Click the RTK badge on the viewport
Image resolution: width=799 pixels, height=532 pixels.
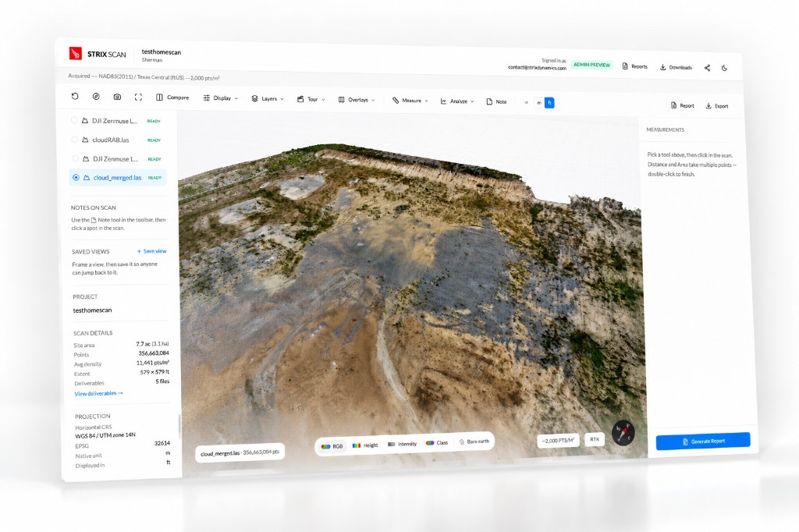(x=595, y=439)
